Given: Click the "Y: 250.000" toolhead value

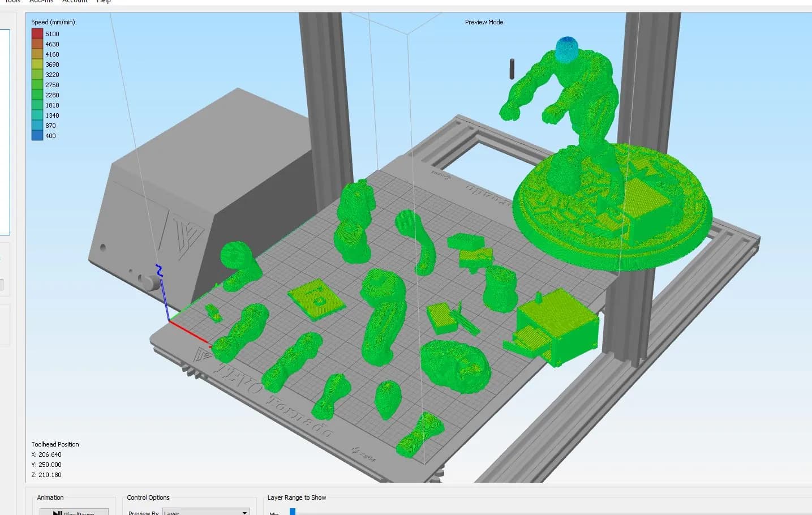Looking at the screenshot, I should click(x=46, y=465).
